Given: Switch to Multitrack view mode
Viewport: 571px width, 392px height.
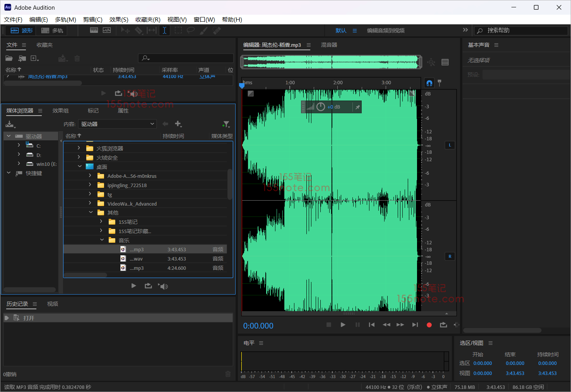Looking at the screenshot, I should 52,31.
